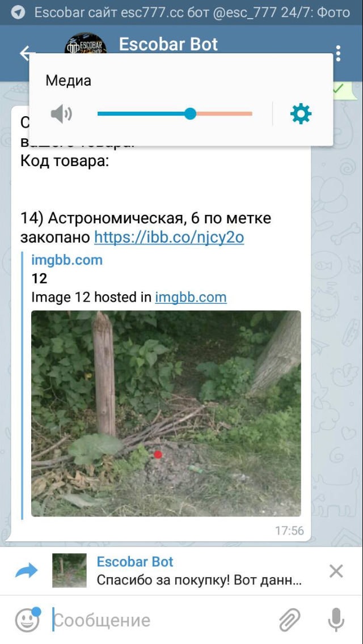
Task: Tap the microphone voice message icon
Action: coord(336,620)
